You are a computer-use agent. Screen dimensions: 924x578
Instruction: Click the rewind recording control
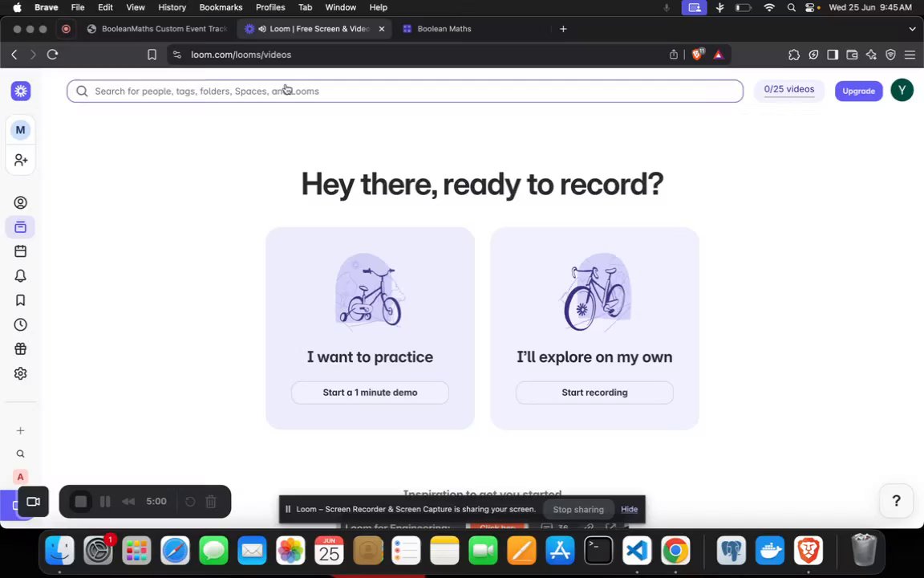pos(128,501)
